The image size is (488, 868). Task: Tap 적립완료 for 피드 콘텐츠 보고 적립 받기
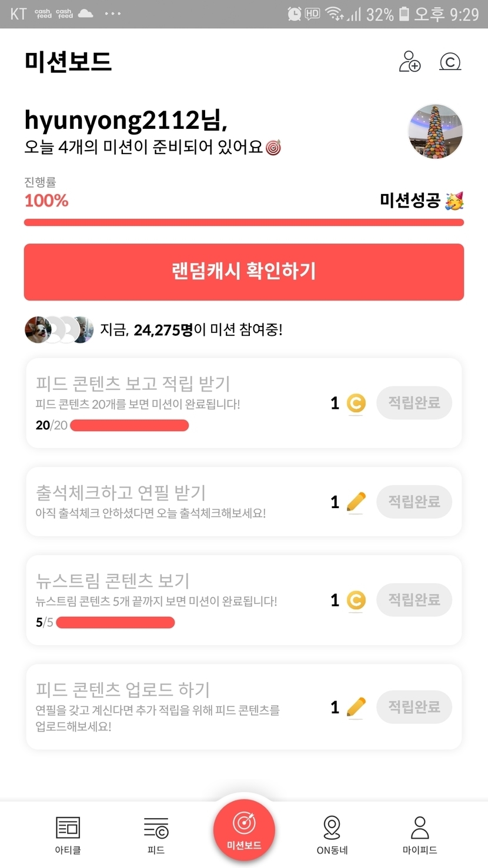(x=414, y=403)
